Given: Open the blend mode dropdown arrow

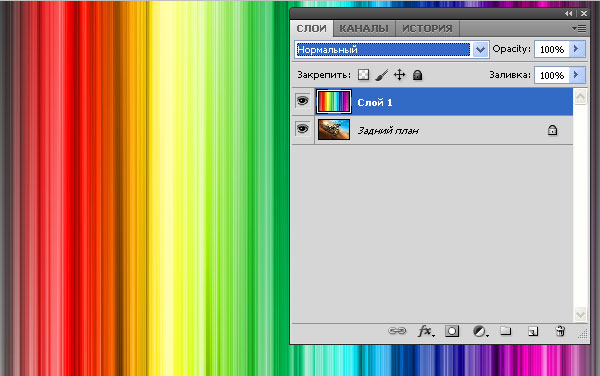Looking at the screenshot, I should [480, 50].
